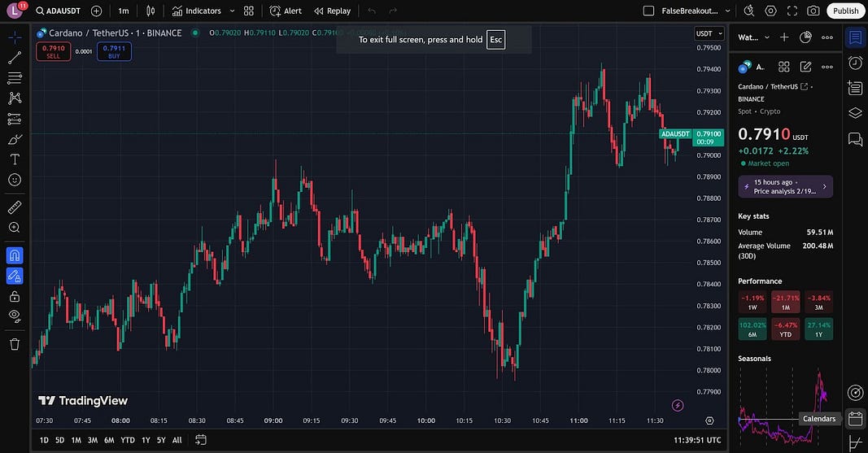The width and height of the screenshot is (868, 453).
Task: Expand the Indicators favorites dropdown arrow
Action: coord(232,11)
